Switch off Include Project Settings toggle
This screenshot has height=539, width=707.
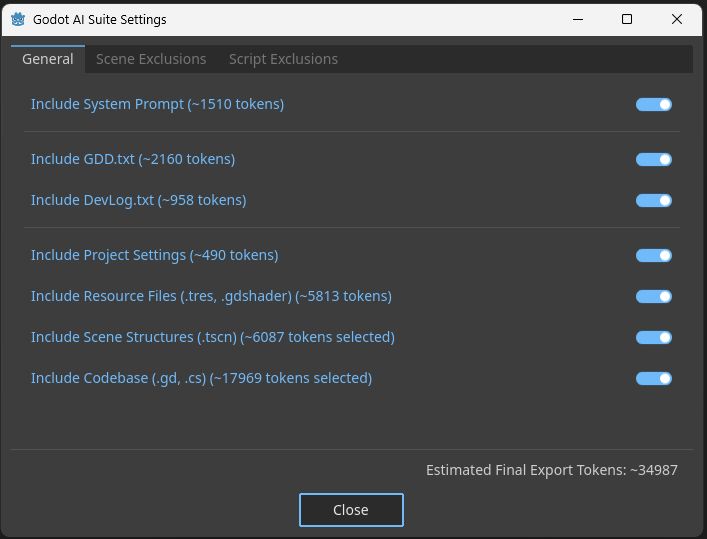click(654, 256)
